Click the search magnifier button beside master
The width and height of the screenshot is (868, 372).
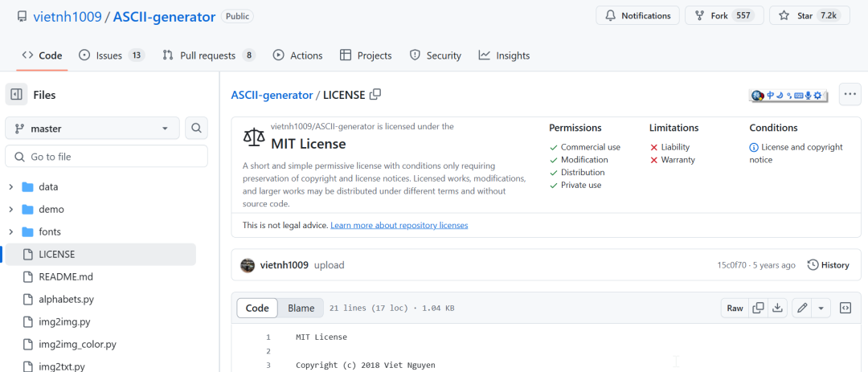(x=196, y=129)
